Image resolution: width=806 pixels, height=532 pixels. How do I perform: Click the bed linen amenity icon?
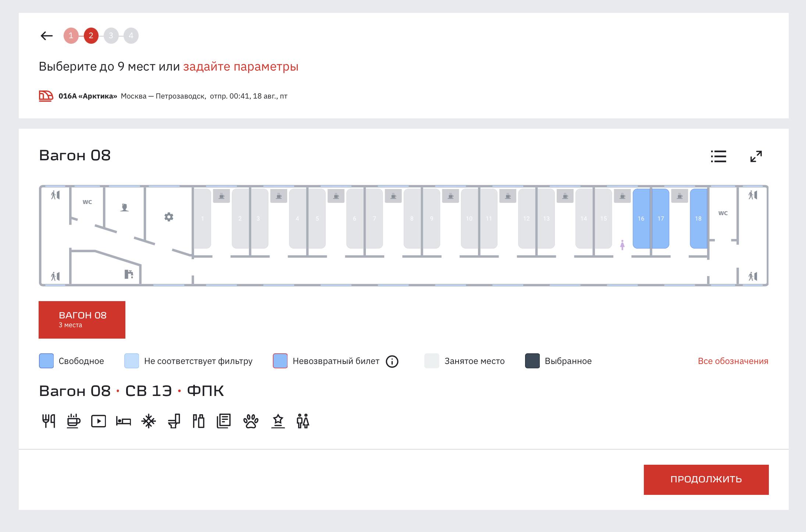click(x=124, y=421)
